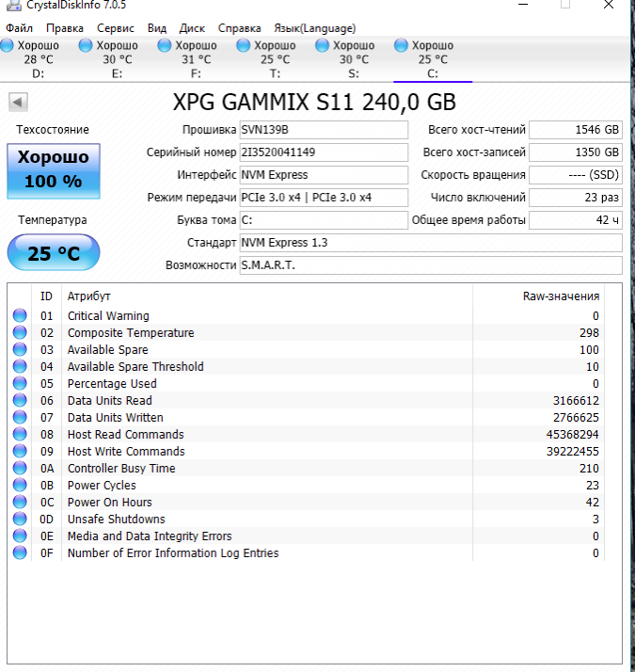
Task: Click status icon of Composite Temperature row
Action: 20,332
